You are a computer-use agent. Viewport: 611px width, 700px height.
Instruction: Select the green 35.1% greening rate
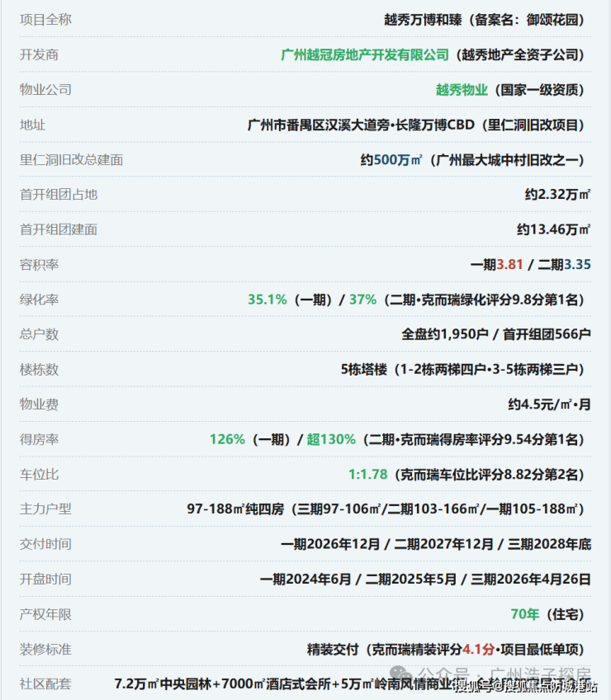click(x=267, y=300)
